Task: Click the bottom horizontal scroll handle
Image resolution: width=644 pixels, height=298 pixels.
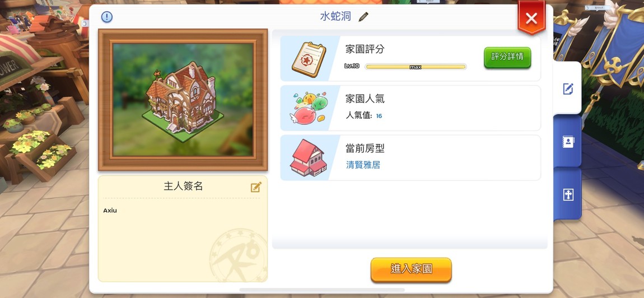Action: click(x=322, y=290)
